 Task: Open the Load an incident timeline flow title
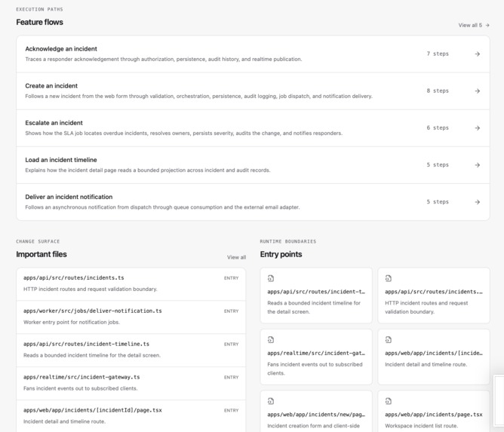[x=61, y=160]
